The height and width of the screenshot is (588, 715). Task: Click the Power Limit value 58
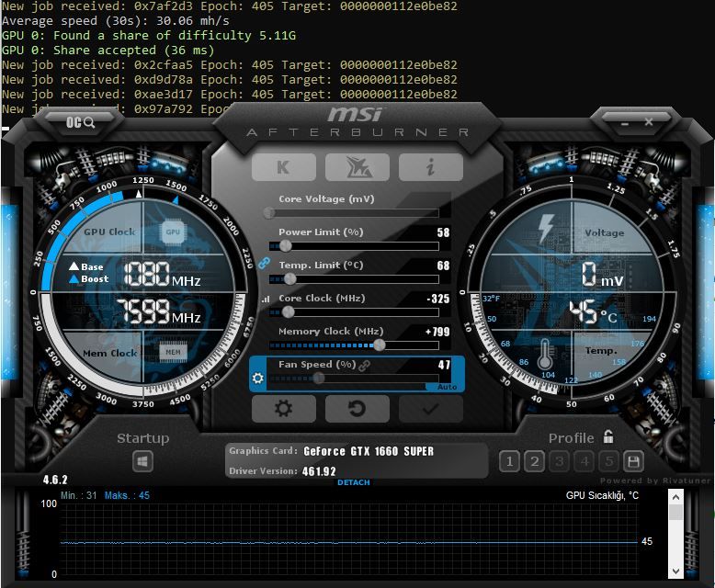coord(443,232)
